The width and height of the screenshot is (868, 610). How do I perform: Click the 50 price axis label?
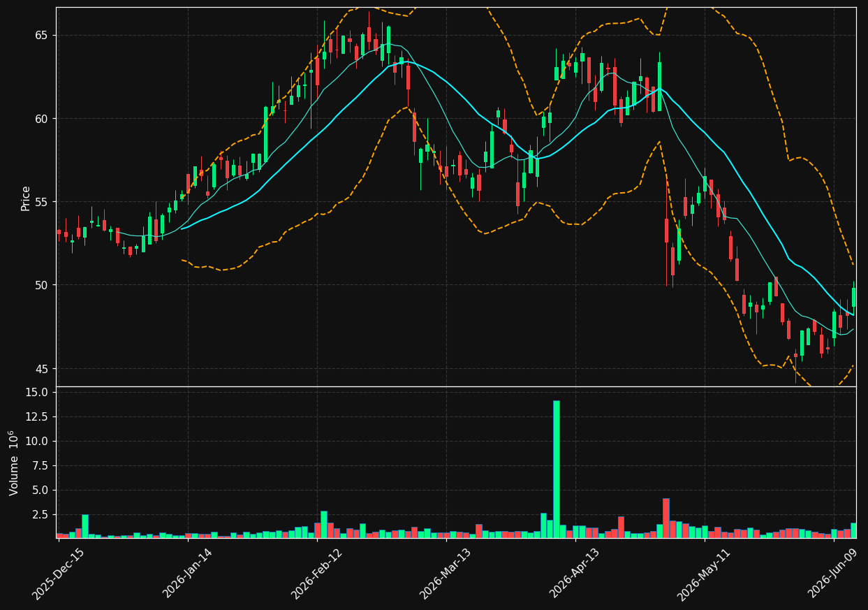(x=42, y=285)
